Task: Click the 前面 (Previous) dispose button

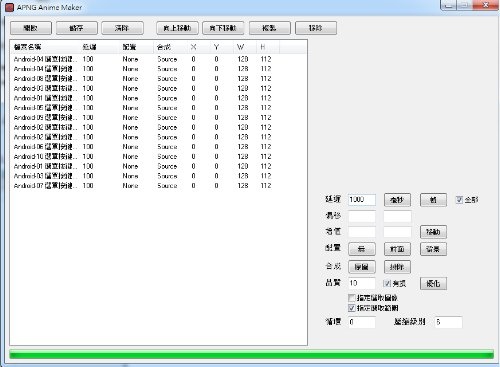Action: click(x=397, y=249)
